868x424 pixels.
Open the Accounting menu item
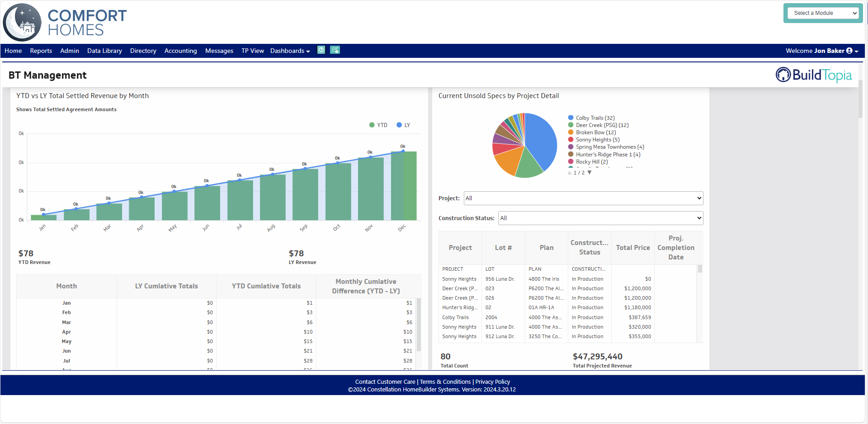click(180, 51)
